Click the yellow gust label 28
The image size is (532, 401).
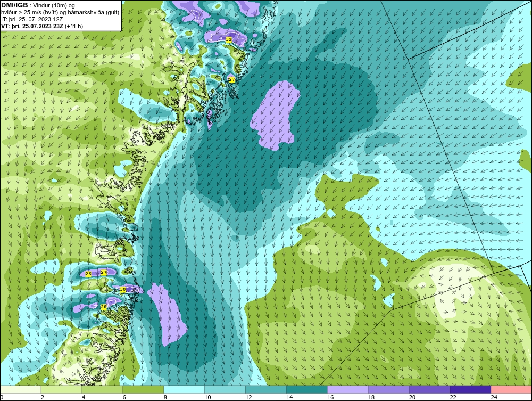pyautogui.click(x=104, y=307)
